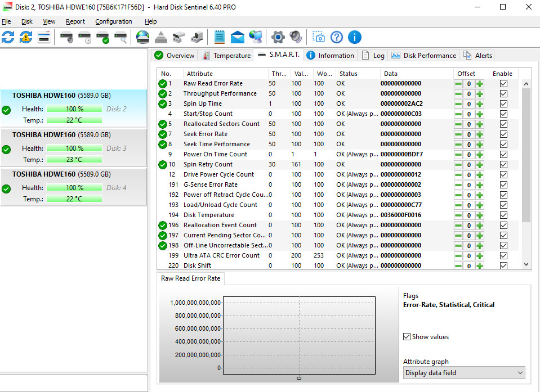The image size is (540, 392).
Task: Open the gear configuration icon
Action: (x=278, y=37)
